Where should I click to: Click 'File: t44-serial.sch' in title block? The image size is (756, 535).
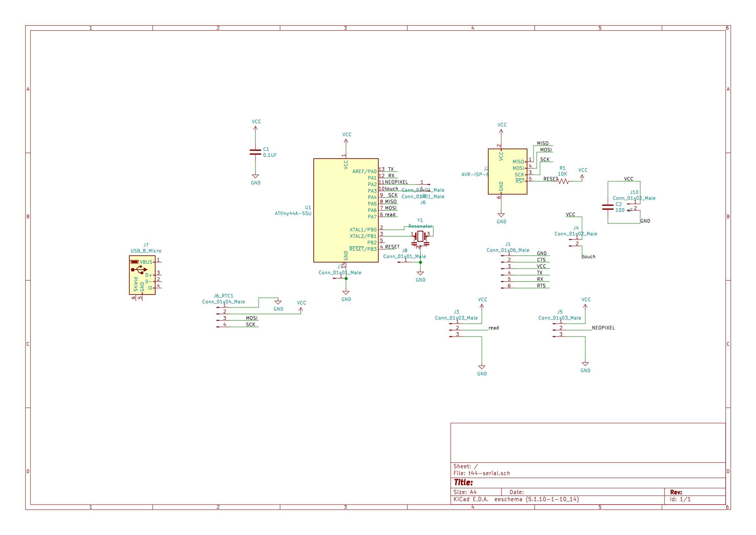482,474
